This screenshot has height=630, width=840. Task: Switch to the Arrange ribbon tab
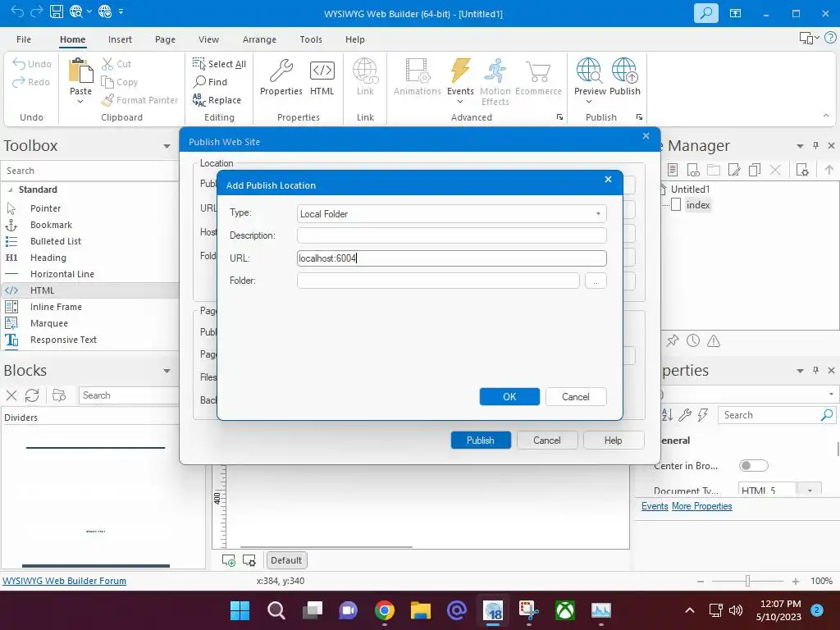(x=259, y=39)
